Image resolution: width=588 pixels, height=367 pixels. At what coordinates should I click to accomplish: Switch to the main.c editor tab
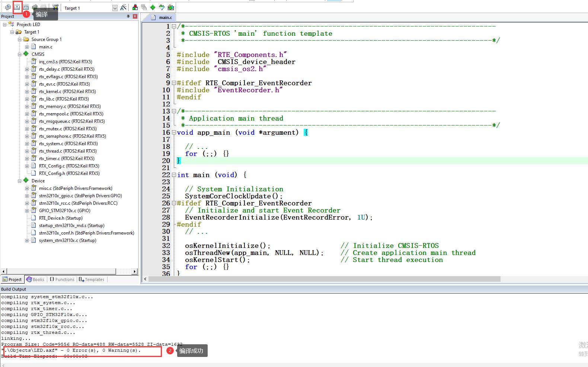click(x=162, y=17)
